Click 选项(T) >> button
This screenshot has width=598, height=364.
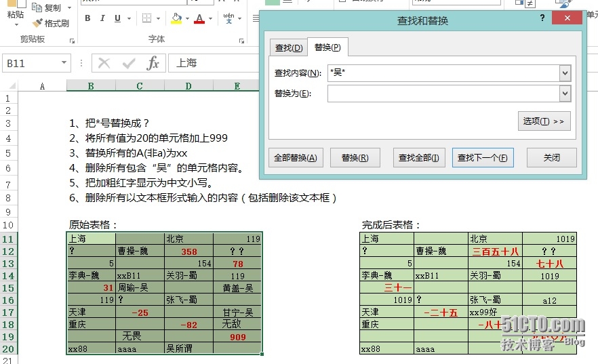[x=544, y=121]
